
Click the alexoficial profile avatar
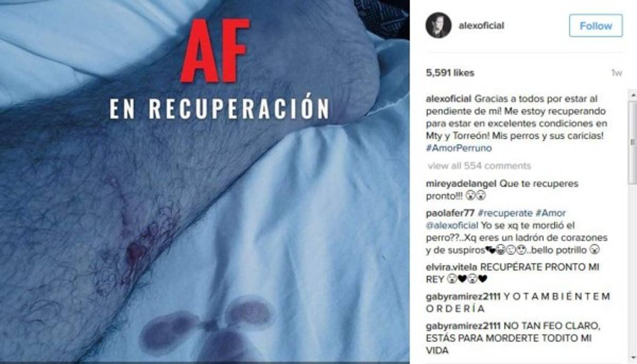click(438, 25)
